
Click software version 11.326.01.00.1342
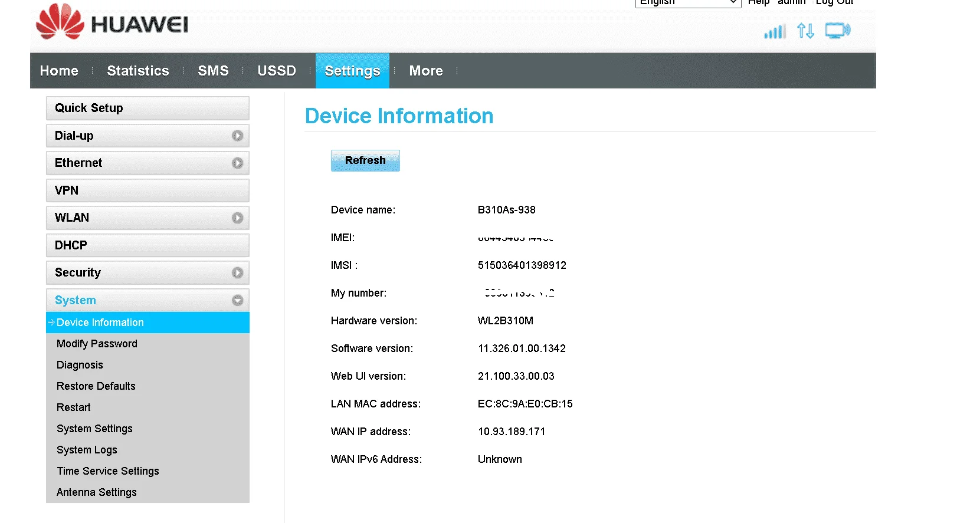[x=522, y=348]
